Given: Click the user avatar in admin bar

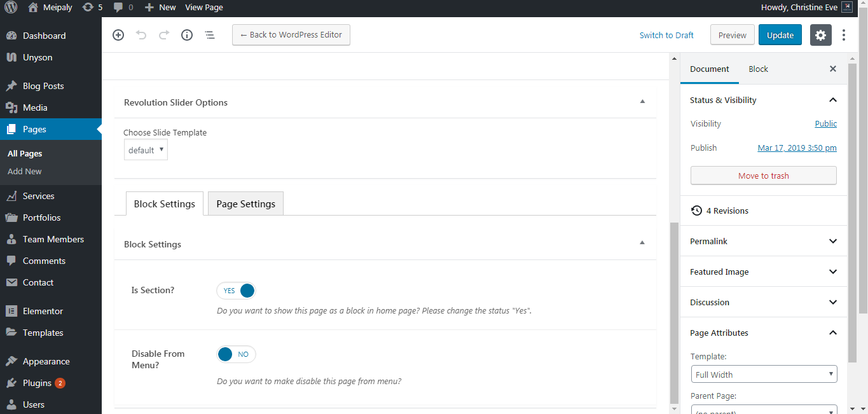Looking at the screenshot, I should point(846,8).
